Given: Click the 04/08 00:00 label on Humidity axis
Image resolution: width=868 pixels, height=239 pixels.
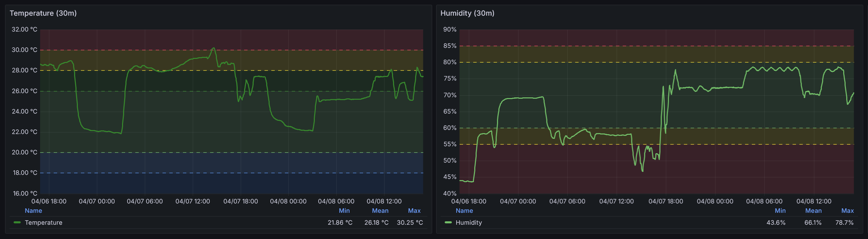Looking at the screenshot, I should pyautogui.click(x=715, y=201).
